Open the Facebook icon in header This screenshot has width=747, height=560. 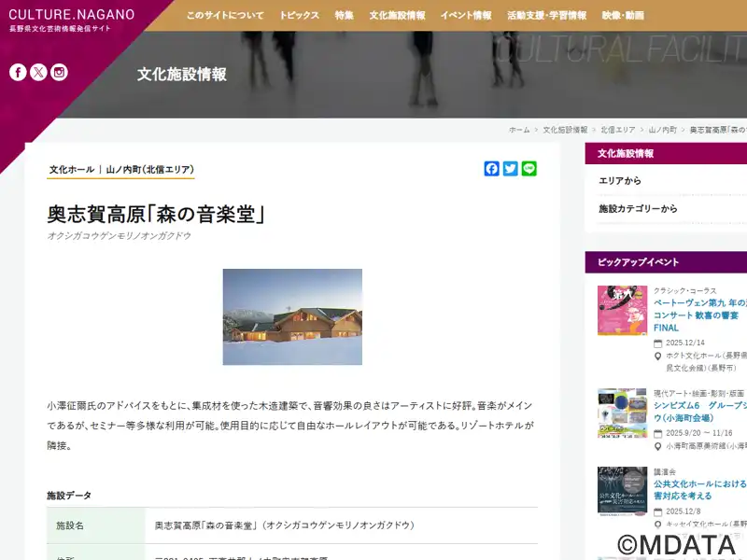click(x=18, y=72)
